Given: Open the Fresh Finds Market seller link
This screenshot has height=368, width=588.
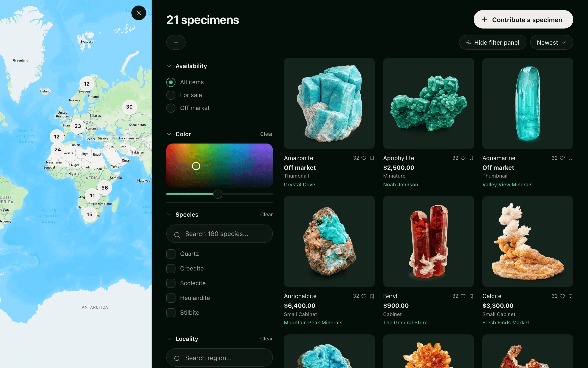Looking at the screenshot, I should [x=506, y=322].
